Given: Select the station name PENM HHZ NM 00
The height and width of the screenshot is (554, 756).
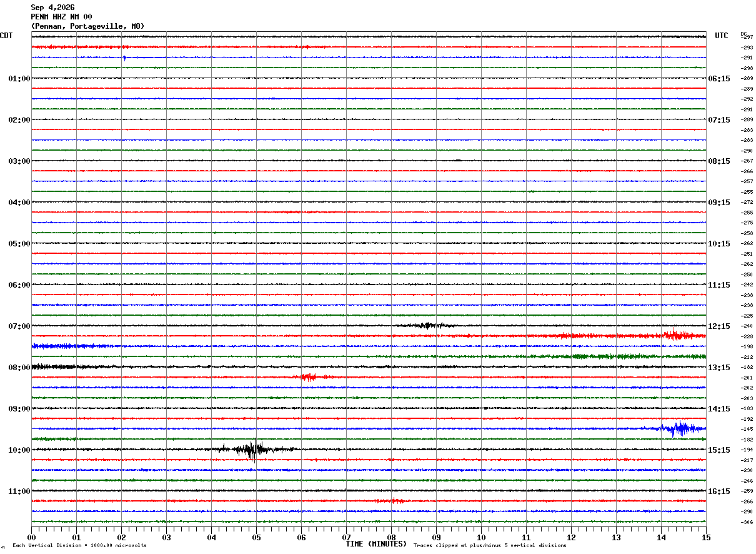Looking at the screenshot, I should tap(61, 17).
